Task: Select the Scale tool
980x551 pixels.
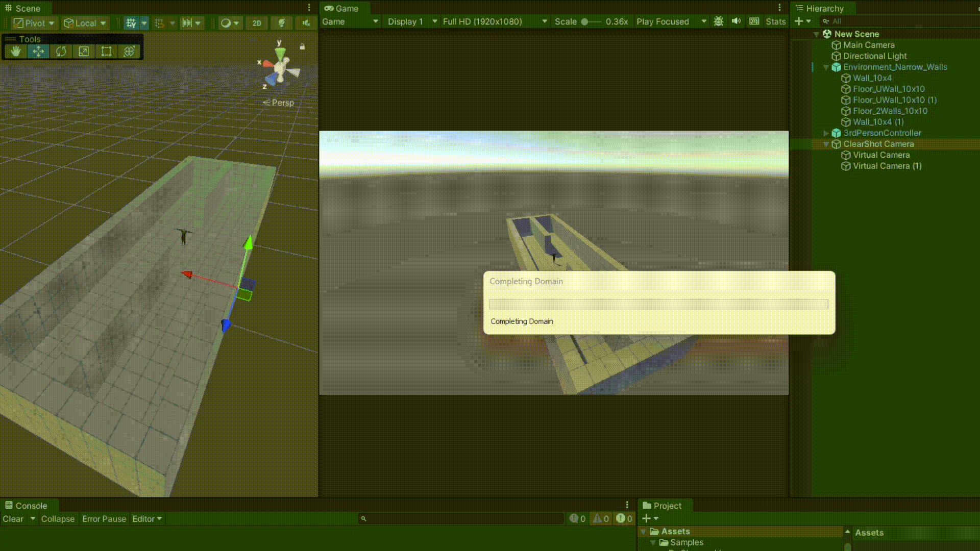Action: pyautogui.click(x=84, y=52)
